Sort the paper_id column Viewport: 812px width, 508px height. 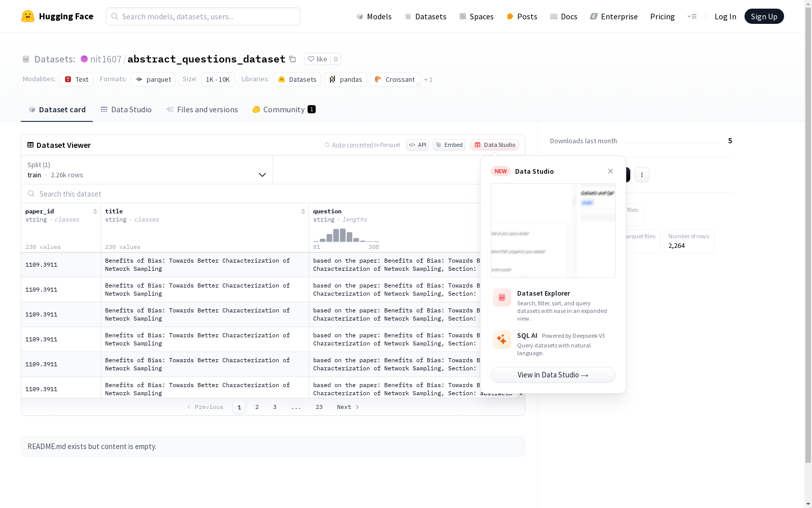95,211
